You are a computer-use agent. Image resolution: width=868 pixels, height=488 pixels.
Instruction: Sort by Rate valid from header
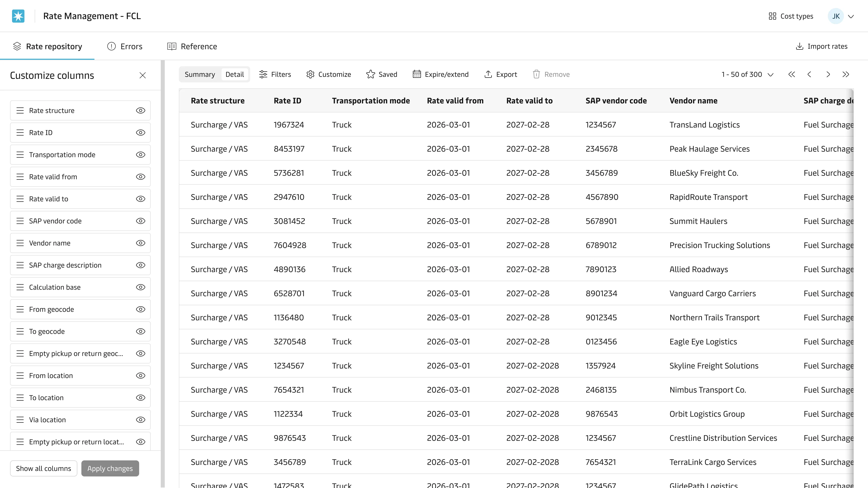click(x=455, y=101)
